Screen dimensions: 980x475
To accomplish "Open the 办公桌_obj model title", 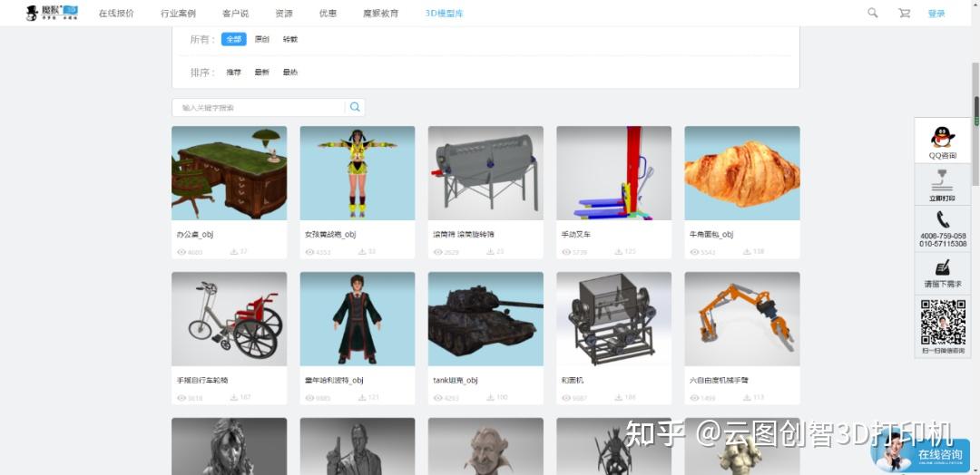I will [x=195, y=235].
